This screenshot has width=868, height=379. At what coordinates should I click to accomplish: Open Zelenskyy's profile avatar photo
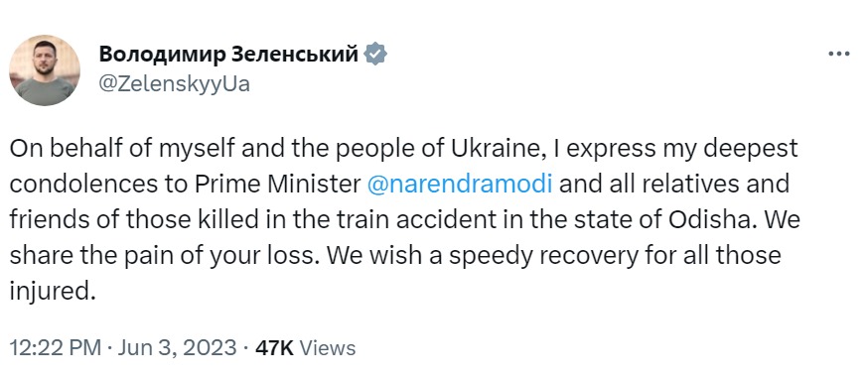[x=45, y=70]
